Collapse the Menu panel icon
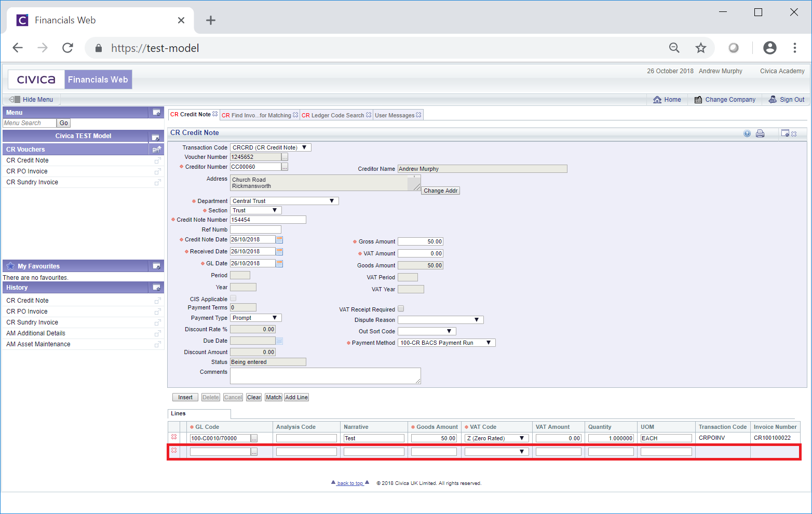Screen dimensions: 812x514 tap(156, 113)
